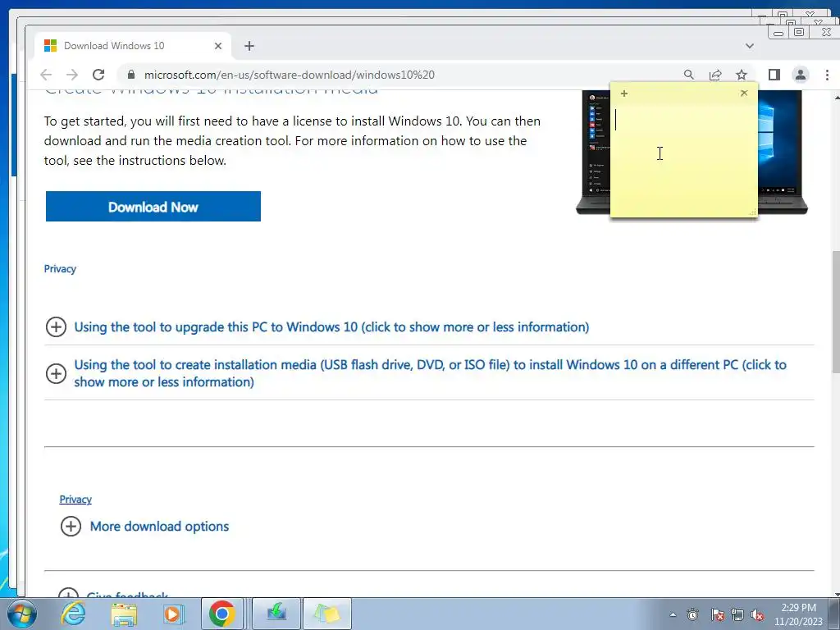
Task: Click the page vertical scrollbar thumb
Action: point(836,313)
